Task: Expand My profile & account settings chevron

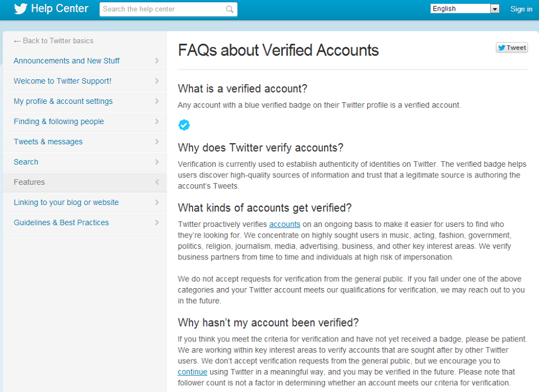Action: (157, 101)
